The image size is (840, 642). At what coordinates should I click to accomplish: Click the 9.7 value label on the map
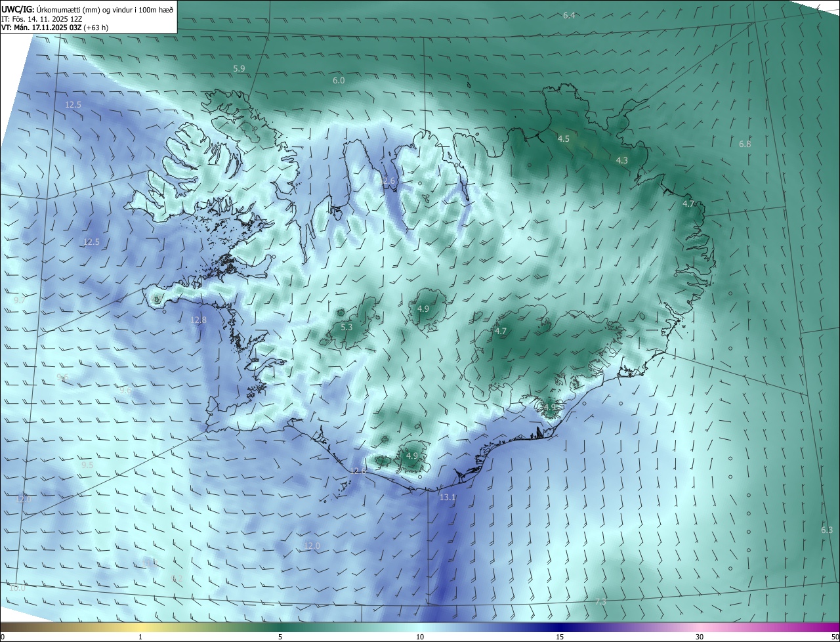coord(19,299)
